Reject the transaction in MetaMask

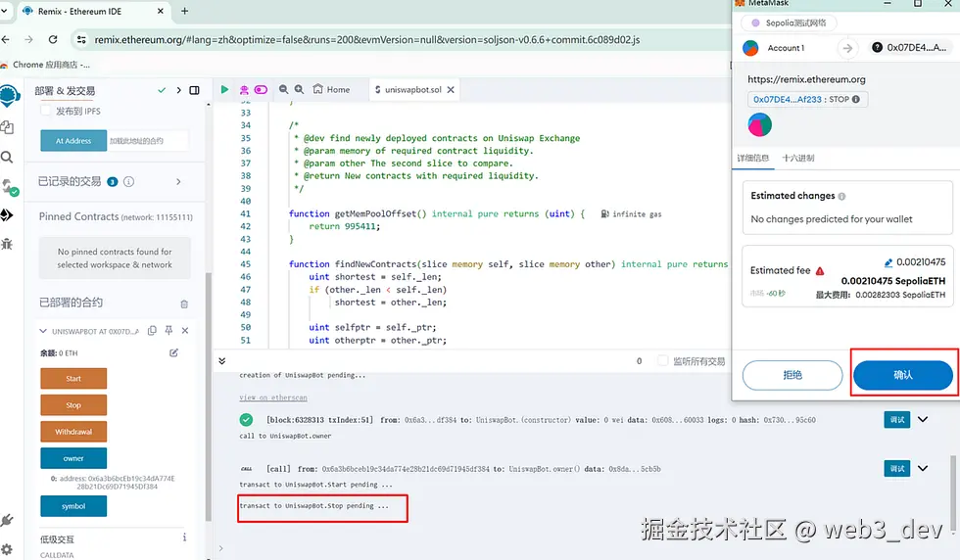(x=792, y=375)
